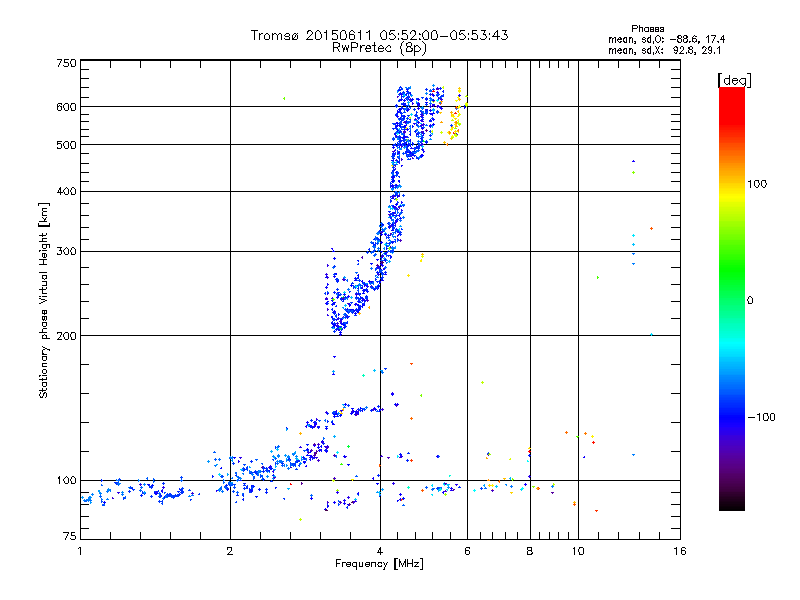Click the '600' y-axis tick label
This screenshot has width=800, height=600.
67,107
